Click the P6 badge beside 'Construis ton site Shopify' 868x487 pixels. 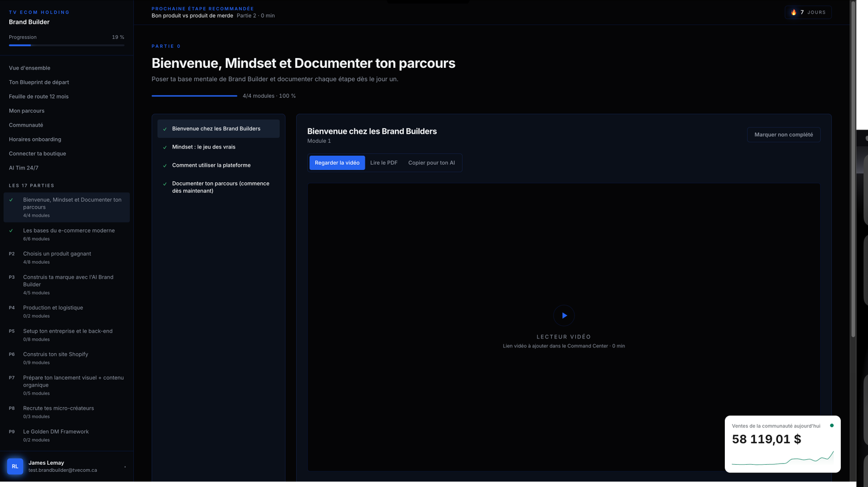(12, 355)
